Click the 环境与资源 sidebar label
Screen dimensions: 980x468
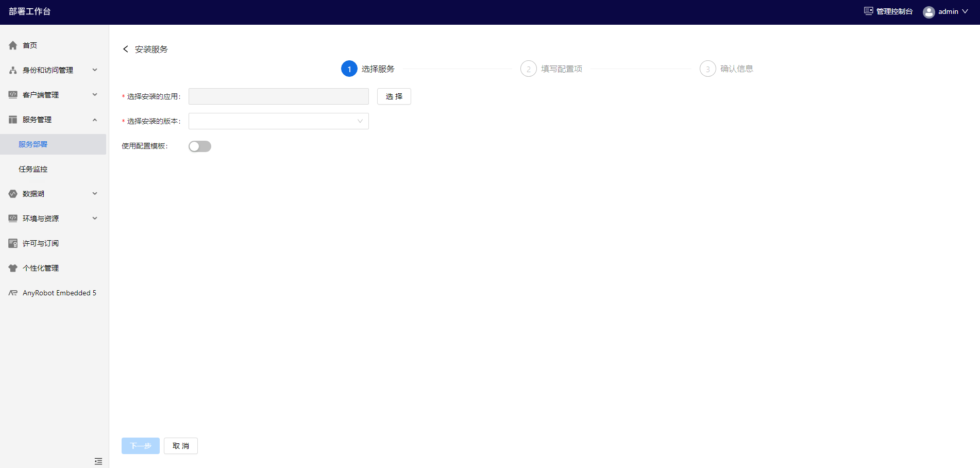[x=41, y=219]
